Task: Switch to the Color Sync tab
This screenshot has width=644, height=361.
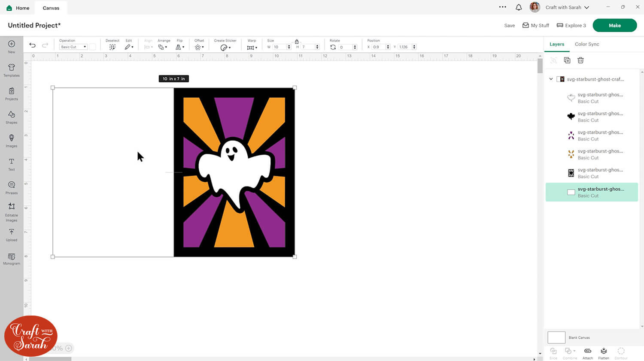Action: (586, 44)
